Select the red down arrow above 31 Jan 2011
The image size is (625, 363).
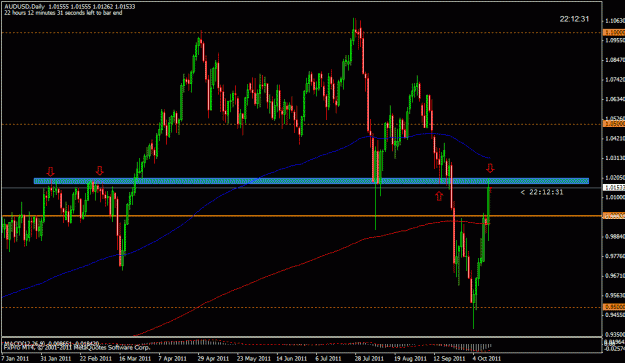[x=50, y=172]
